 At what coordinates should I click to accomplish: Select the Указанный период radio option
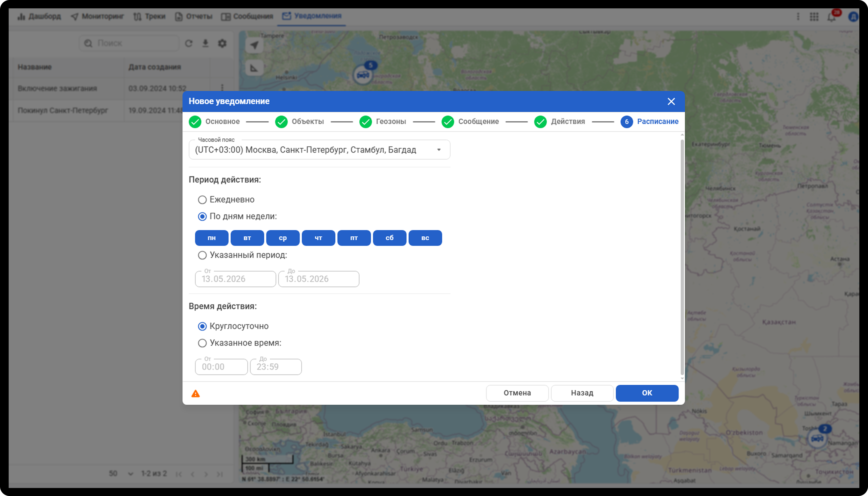(x=202, y=255)
